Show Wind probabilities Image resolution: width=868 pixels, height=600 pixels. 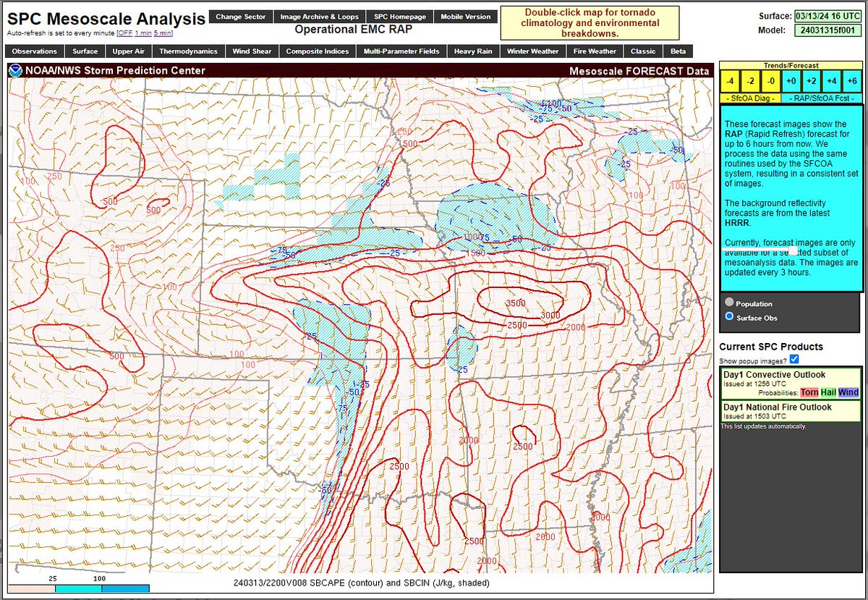click(x=848, y=392)
